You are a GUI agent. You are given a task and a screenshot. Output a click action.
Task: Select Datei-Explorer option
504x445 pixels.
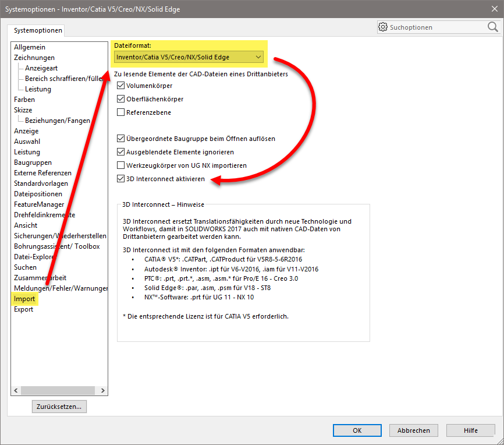[x=35, y=257]
